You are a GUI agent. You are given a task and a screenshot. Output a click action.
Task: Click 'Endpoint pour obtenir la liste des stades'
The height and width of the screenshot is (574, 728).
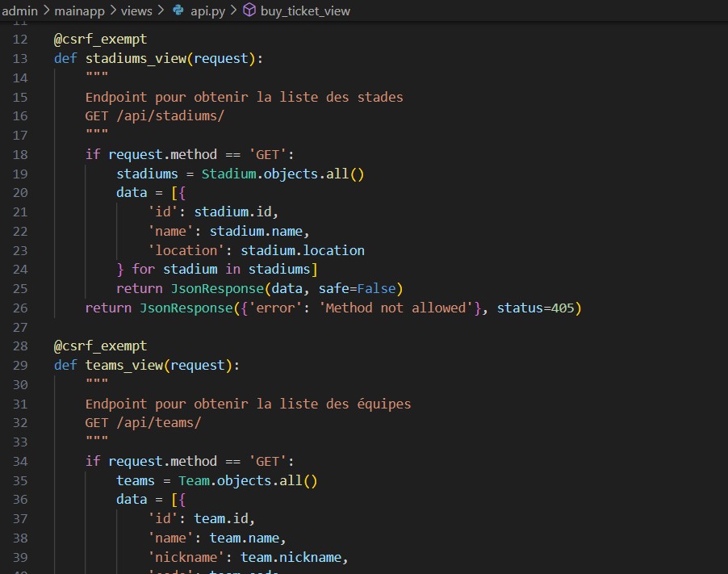click(x=245, y=97)
